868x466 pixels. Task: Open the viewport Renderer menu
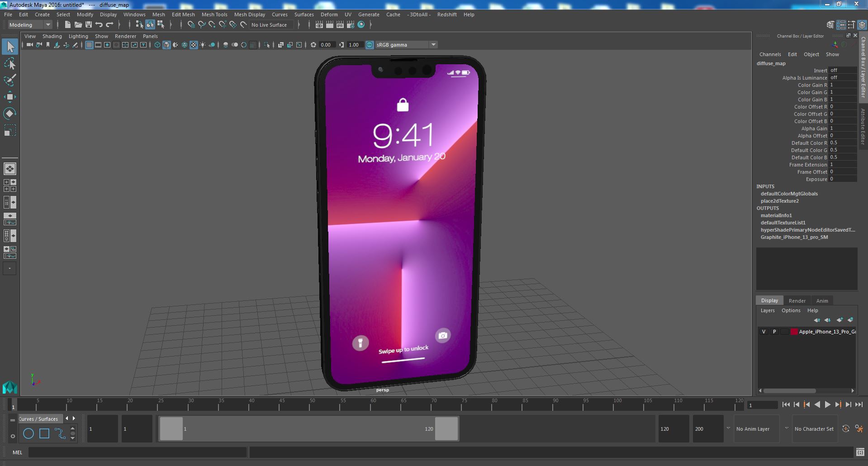tap(125, 36)
